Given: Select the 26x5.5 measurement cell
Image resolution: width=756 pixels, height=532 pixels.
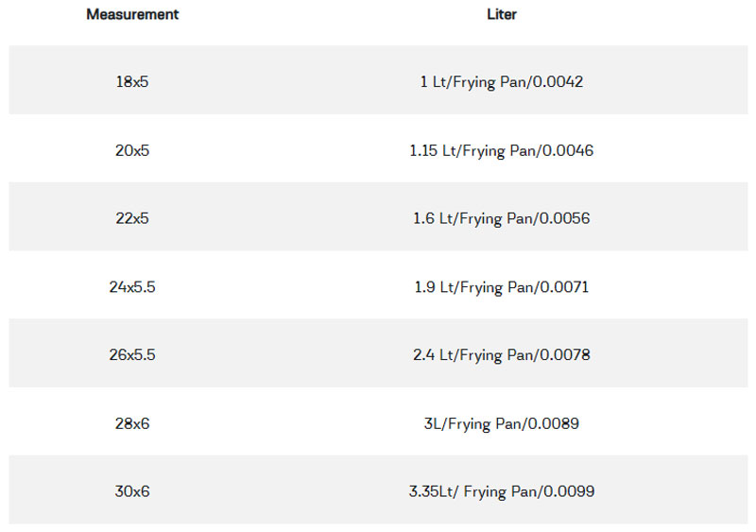Looking at the screenshot, I should [x=132, y=355].
